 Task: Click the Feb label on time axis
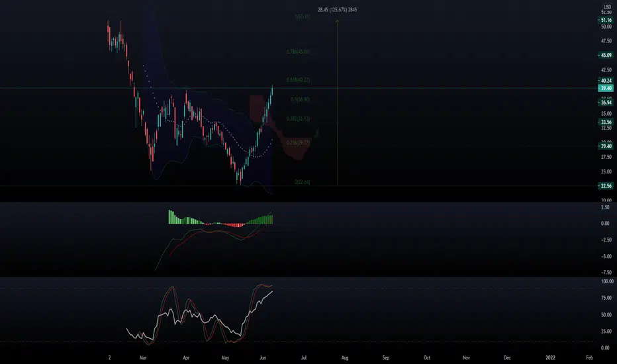pyautogui.click(x=589, y=357)
